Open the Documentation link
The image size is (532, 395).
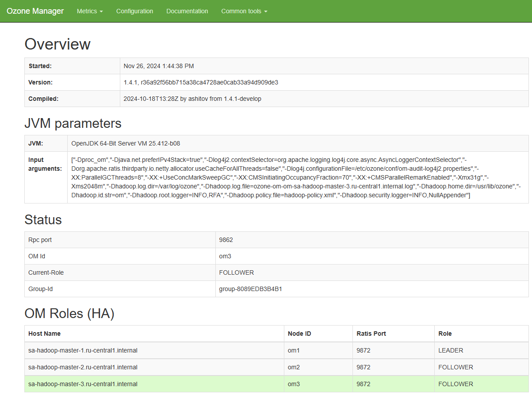pos(187,11)
